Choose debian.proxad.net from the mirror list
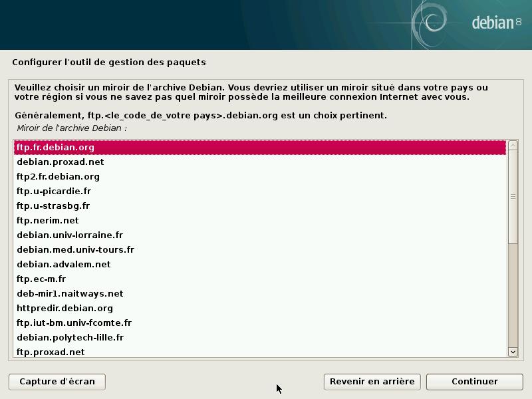 [x=60, y=162]
